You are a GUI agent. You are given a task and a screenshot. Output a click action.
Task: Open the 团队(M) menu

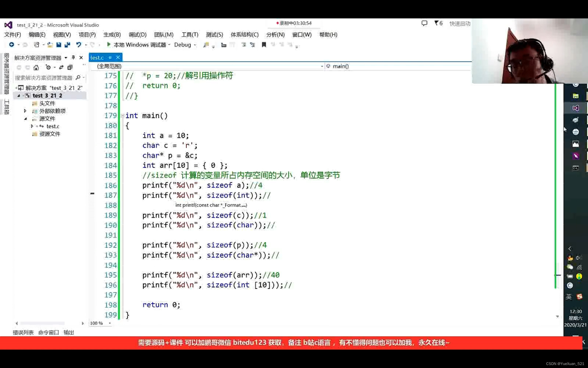pos(164,34)
